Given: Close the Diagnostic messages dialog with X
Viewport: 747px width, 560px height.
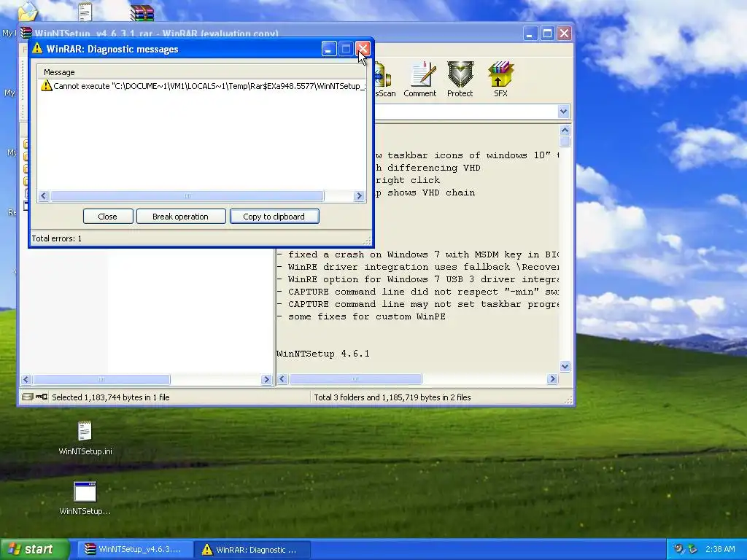Looking at the screenshot, I should coord(363,49).
